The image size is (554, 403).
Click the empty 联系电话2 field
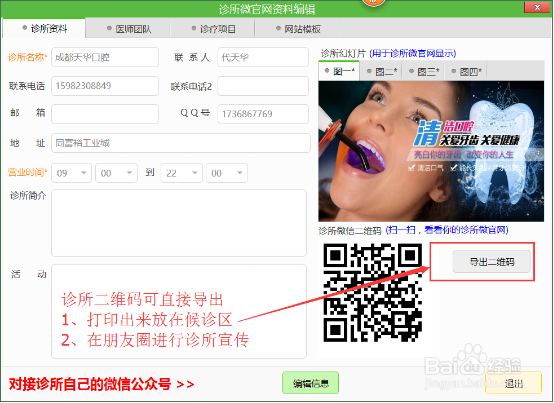tap(263, 86)
